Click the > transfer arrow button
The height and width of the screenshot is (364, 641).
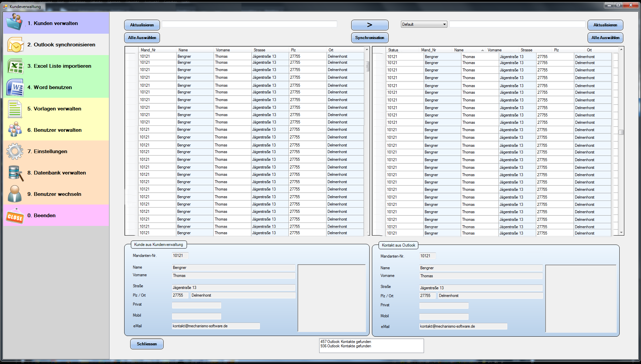(370, 25)
